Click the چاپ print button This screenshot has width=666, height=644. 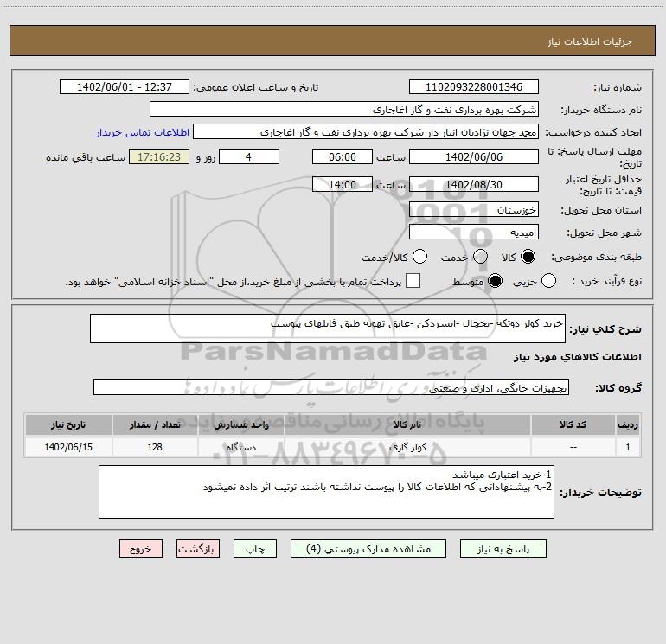(x=255, y=549)
